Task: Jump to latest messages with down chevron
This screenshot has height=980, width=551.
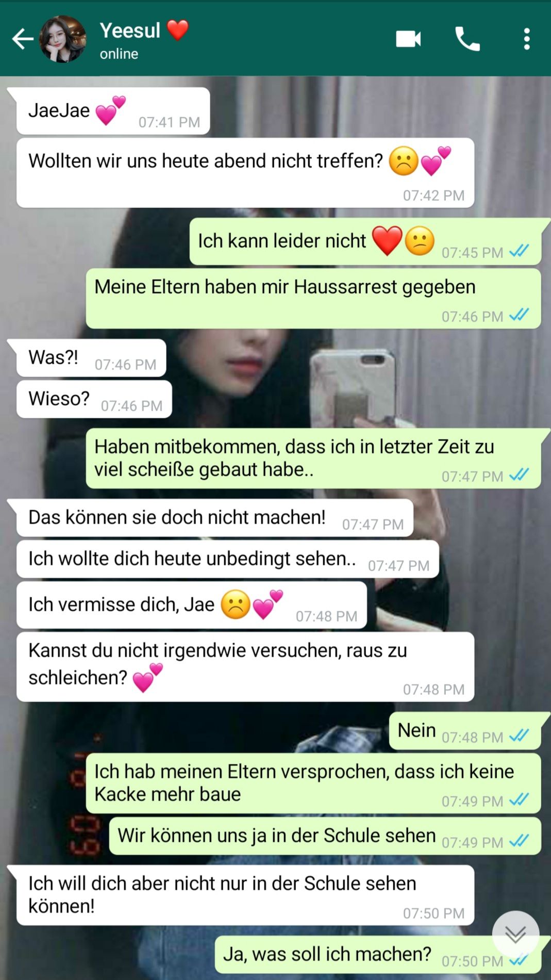Action: (515, 934)
